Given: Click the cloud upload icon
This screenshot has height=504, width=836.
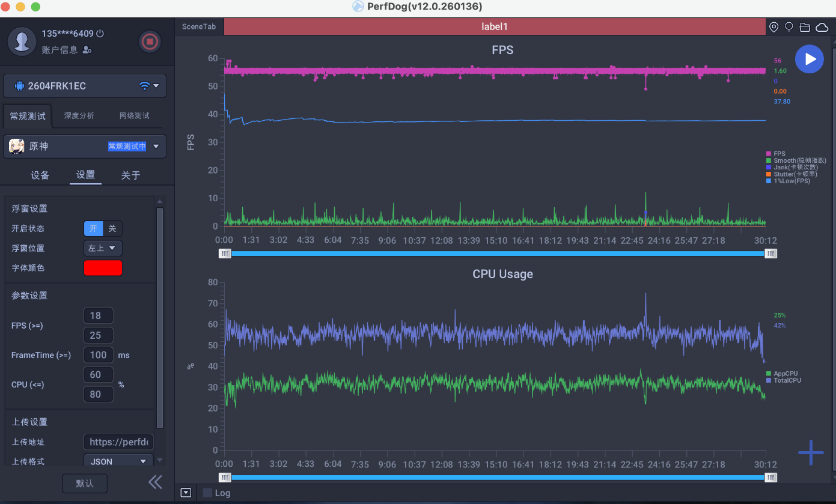Looking at the screenshot, I should [x=822, y=27].
